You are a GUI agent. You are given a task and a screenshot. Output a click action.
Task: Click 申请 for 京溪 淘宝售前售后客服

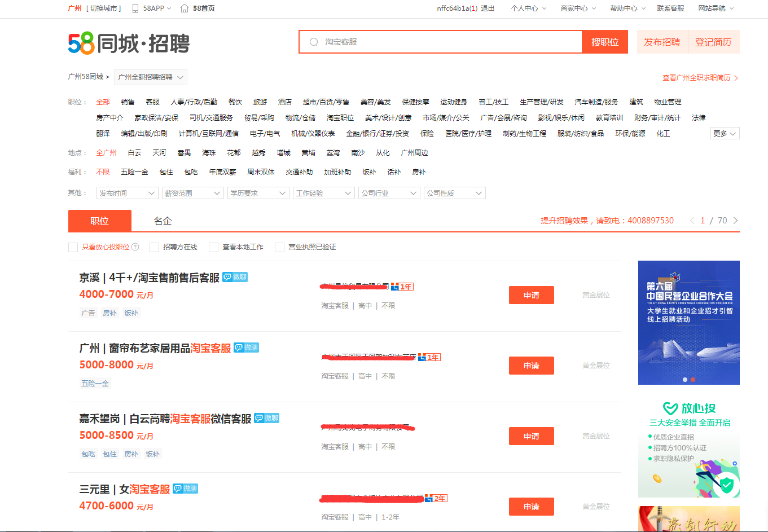point(532,295)
